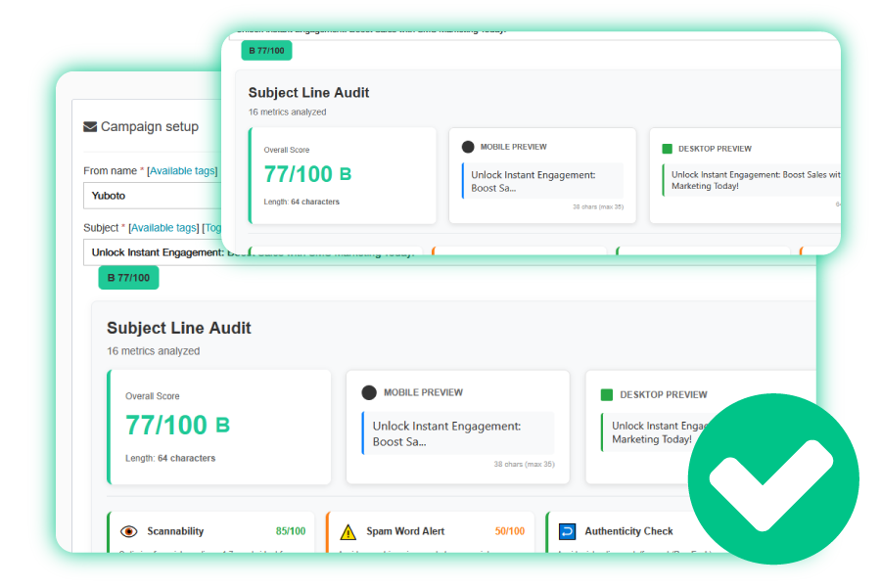Open Available tags link beside Subject
881x588 pixels.
164,228
